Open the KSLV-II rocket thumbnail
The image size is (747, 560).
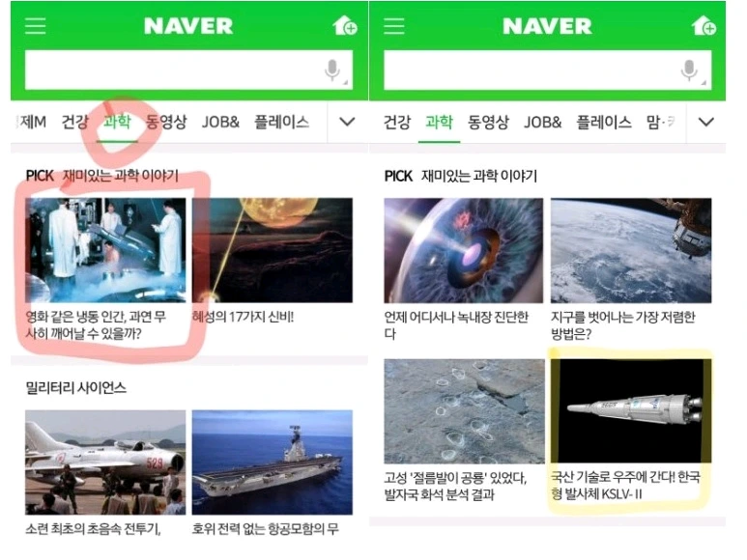pyautogui.click(x=631, y=410)
